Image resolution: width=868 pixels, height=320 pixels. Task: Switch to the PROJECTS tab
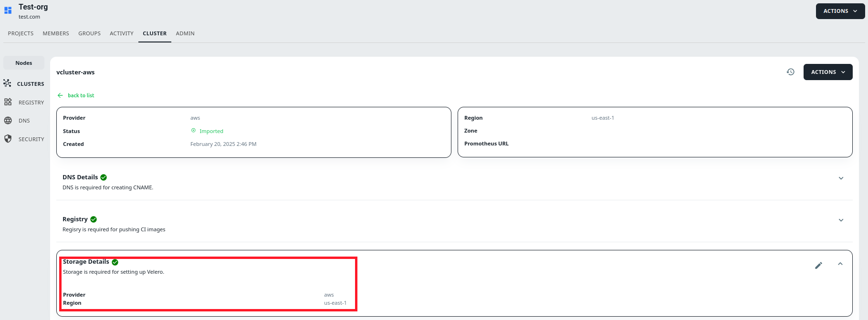pos(21,33)
